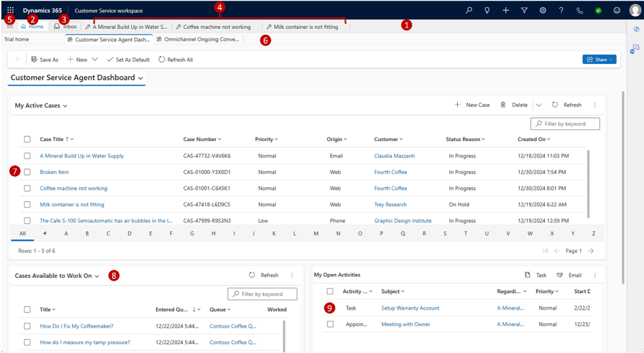Click the back arrow in command bar
The image size is (644, 353).
point(18,60)
